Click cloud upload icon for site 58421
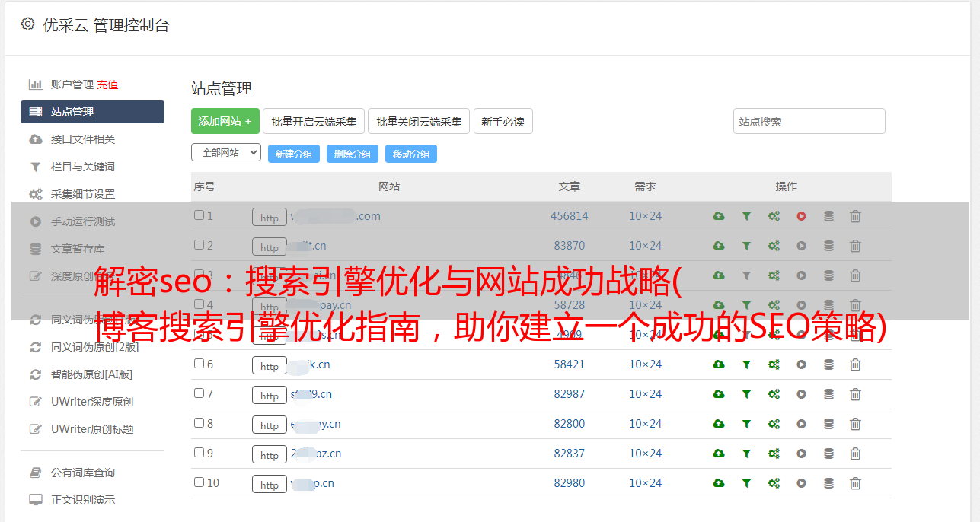The width and height of the screenshot is (980, 522). pos(719,364)
